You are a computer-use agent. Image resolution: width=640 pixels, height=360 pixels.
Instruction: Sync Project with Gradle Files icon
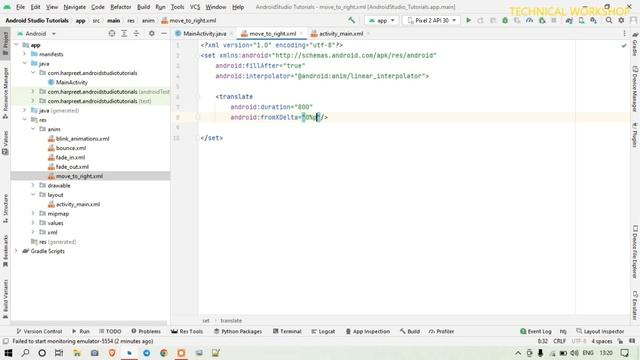pos(569,20)
